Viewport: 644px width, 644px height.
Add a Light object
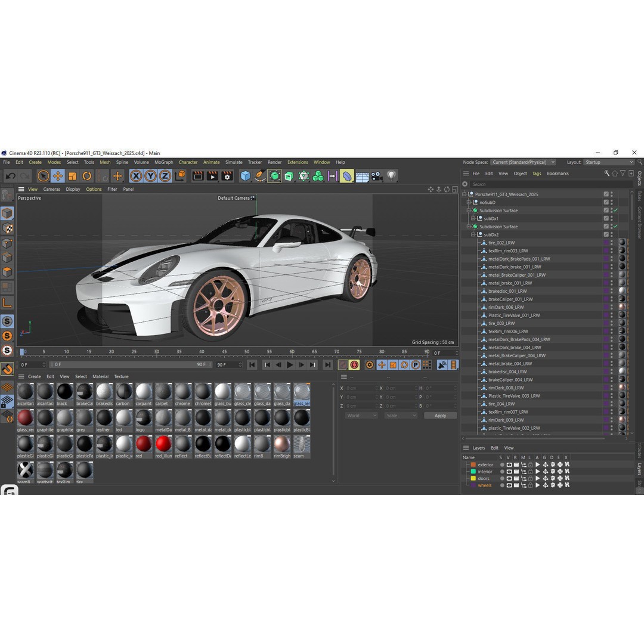point(391,176)
